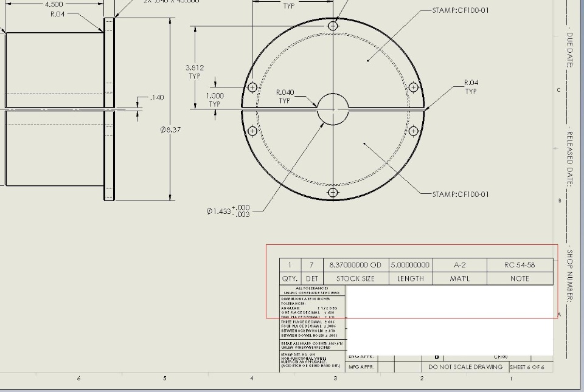
Task: Select the 4.500 dimension text
Action: [x=54, y=4]
